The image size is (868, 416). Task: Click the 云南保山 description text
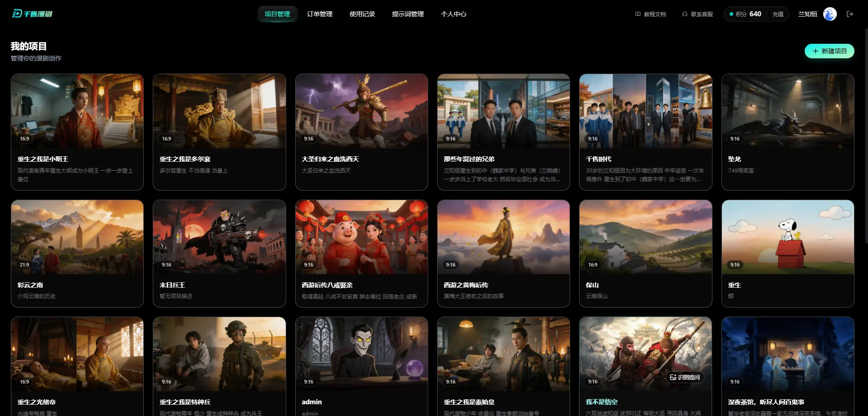[597, 296]
